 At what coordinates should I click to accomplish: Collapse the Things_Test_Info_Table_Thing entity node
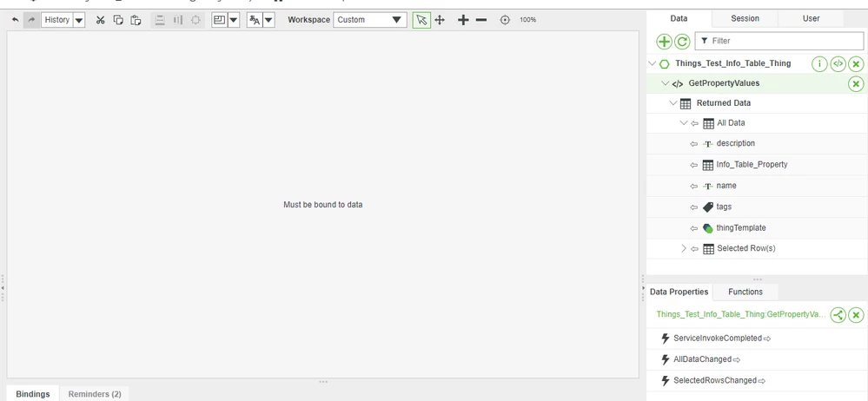coord(652,63)
